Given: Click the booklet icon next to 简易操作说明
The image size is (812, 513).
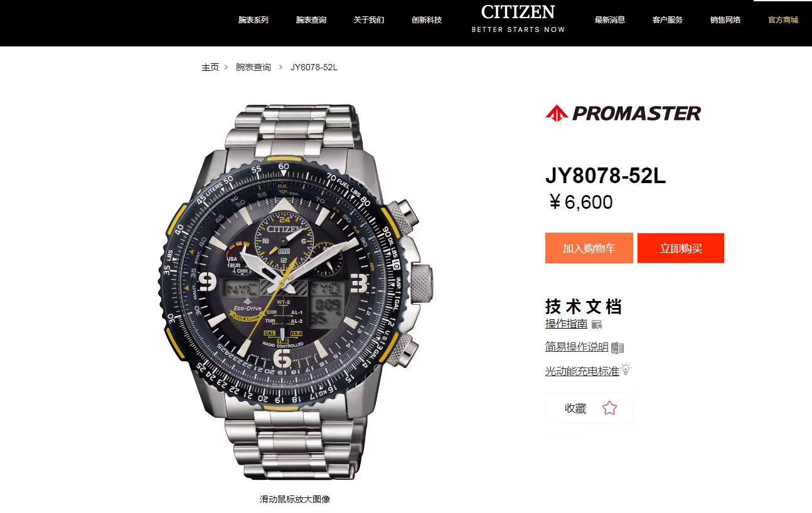Looking at the screenshot, I should (617, 347).
